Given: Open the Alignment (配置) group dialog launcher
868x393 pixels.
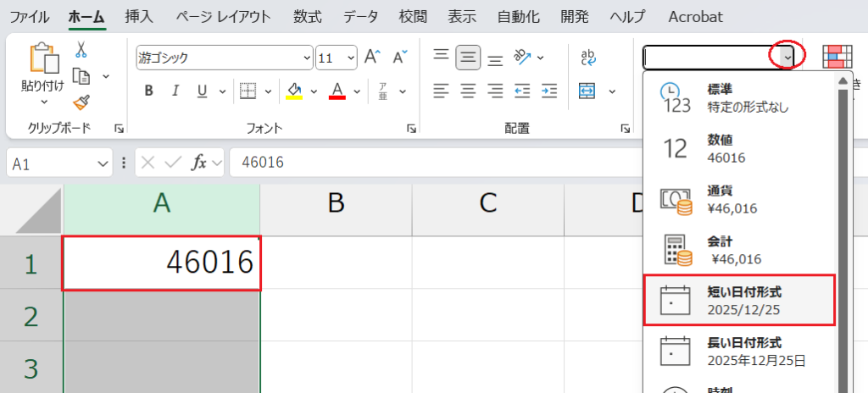Looking at the screenshot, I should (x=626, y=129).
